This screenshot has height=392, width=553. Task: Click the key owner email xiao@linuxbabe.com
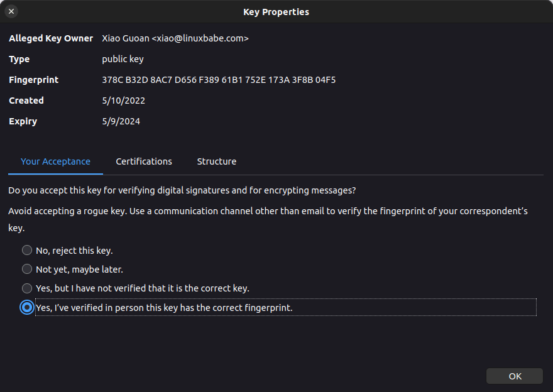click(200, 38)
